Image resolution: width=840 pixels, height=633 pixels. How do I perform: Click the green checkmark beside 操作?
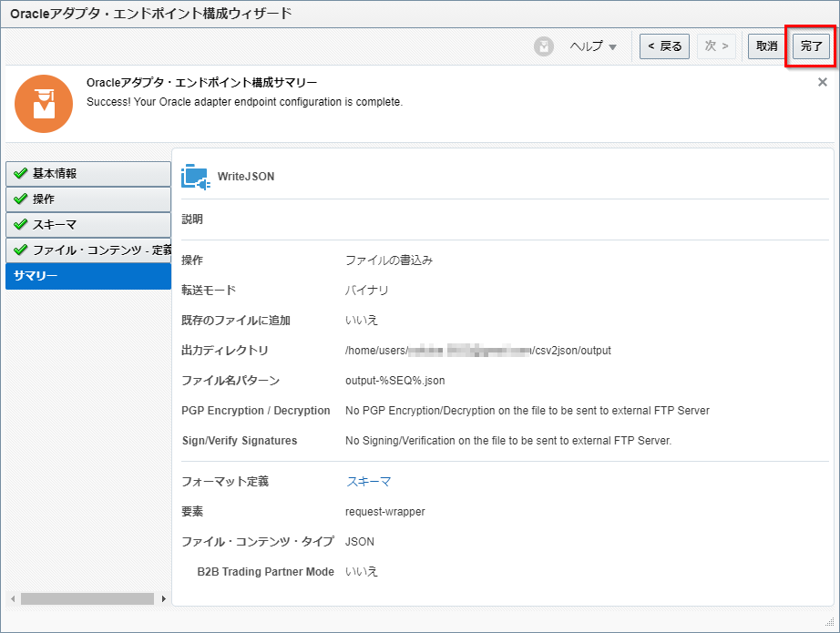[20, 199]
